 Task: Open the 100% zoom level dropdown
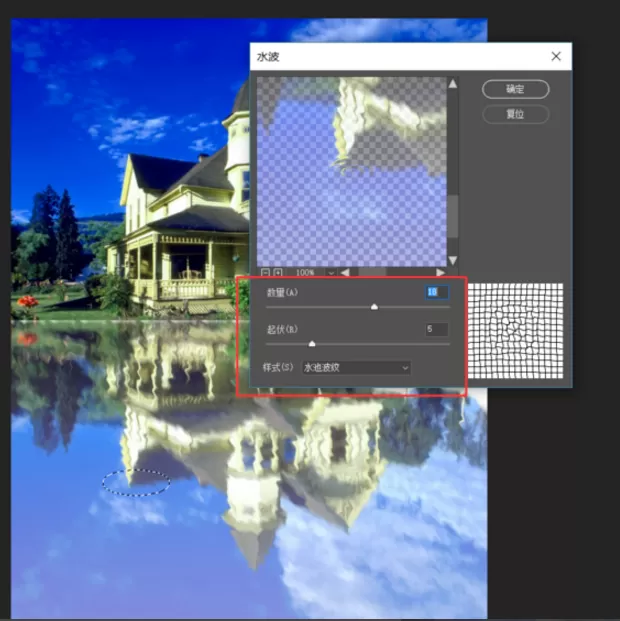(x=331, y=273)
